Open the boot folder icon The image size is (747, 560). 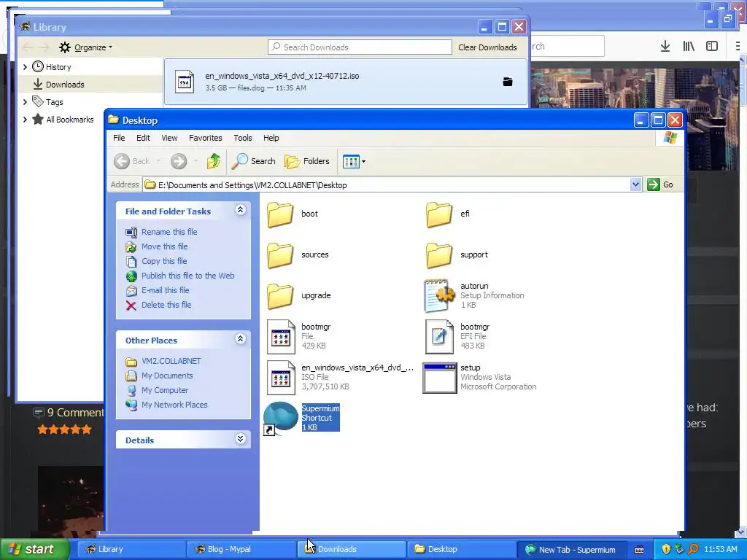tap(280, 214)
